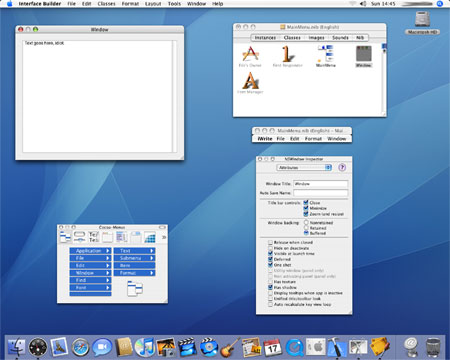Select the Buffered backing radio button
450x360 pixels.
point(306,233)
